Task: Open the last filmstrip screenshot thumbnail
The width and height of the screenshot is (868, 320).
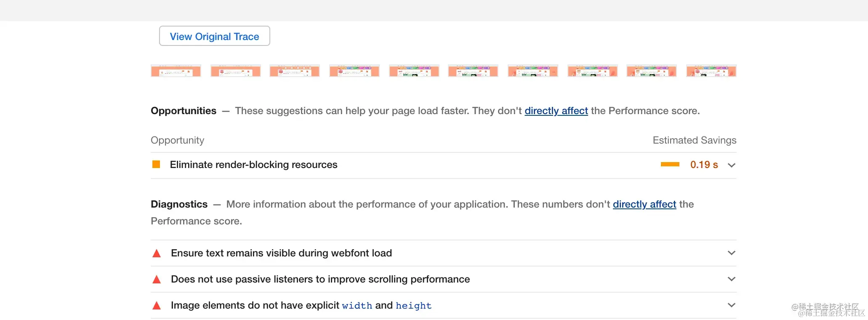Action: pos(711,71)
